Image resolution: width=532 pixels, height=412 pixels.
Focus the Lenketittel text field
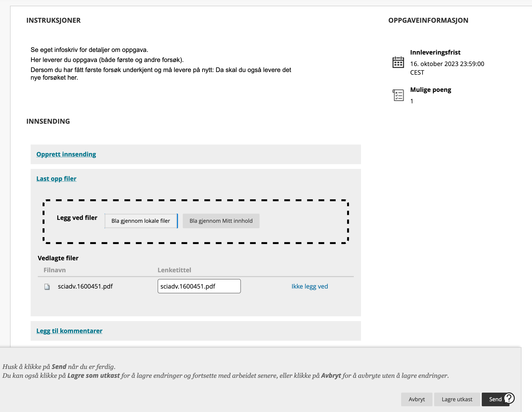(x=199, y=286)
